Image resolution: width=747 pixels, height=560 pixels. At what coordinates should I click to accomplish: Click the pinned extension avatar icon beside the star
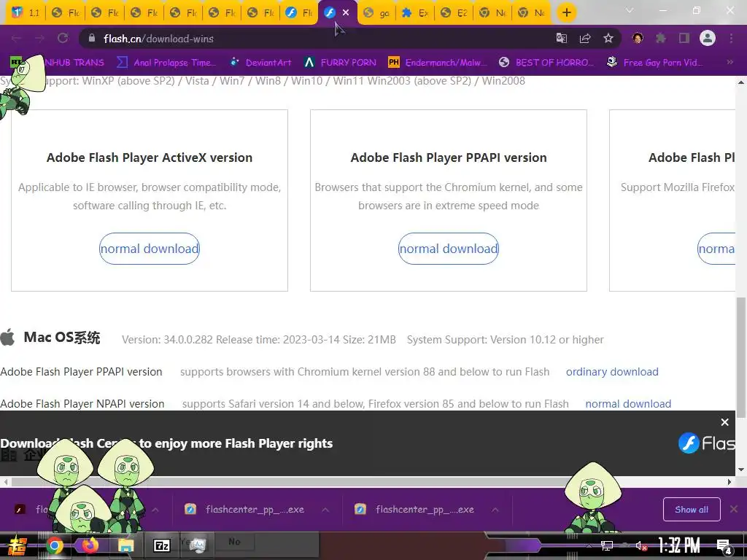[x=638, y=38]
